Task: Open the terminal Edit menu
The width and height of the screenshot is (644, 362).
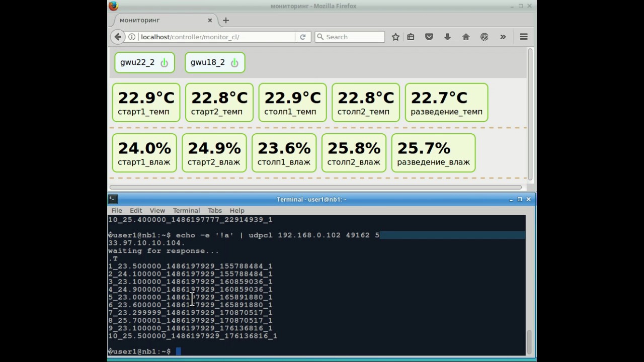Action: [136, 210]
